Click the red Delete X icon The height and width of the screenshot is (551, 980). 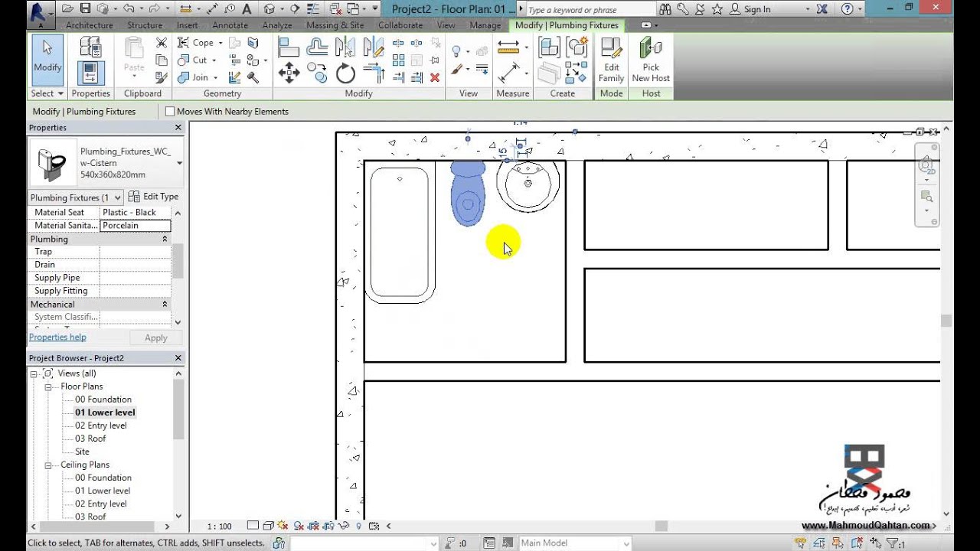pos(435,77)
